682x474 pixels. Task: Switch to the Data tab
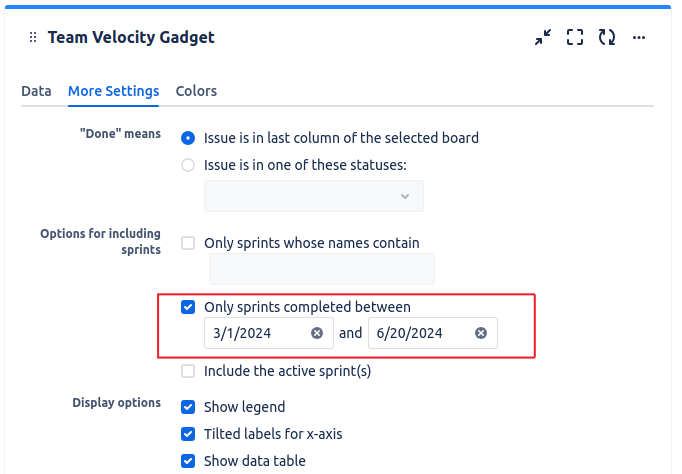pos(36,91)
